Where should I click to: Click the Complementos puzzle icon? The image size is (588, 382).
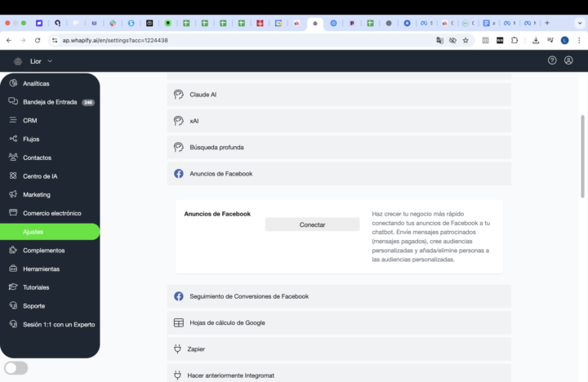tap(13, 250)
